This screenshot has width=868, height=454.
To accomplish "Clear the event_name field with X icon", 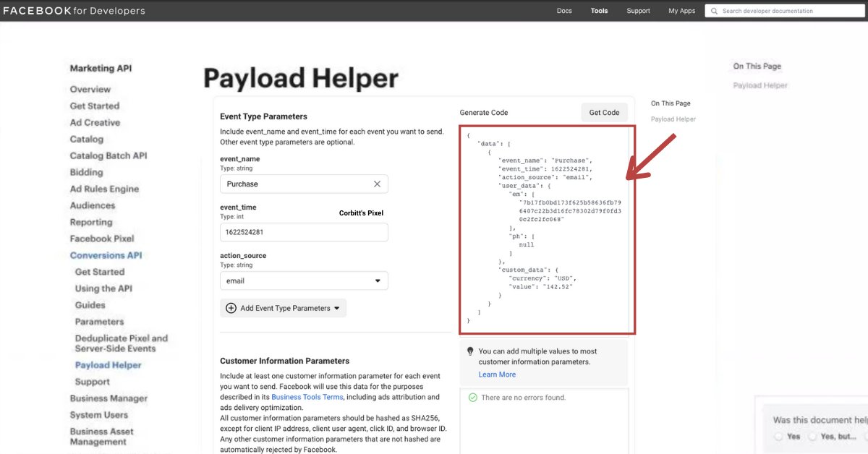I will pyautogui.click(x=377, y=184).
